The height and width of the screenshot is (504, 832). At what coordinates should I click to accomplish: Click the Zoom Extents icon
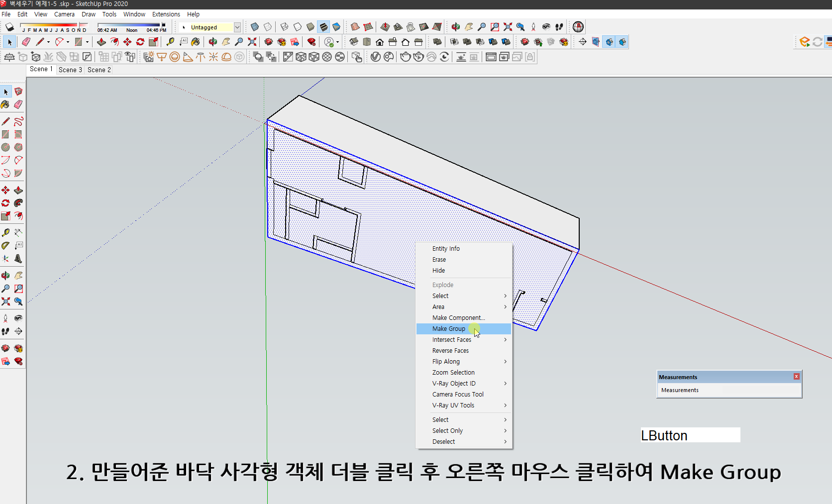pos(6,302)
